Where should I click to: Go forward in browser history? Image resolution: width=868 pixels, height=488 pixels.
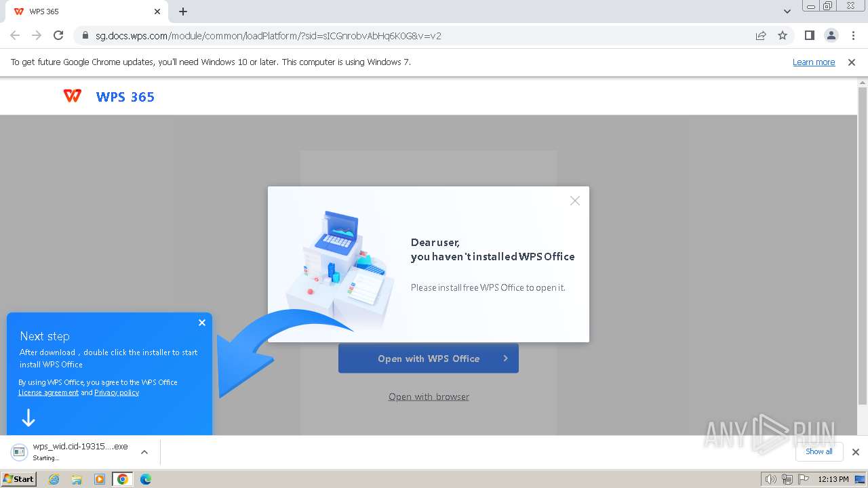37,35
